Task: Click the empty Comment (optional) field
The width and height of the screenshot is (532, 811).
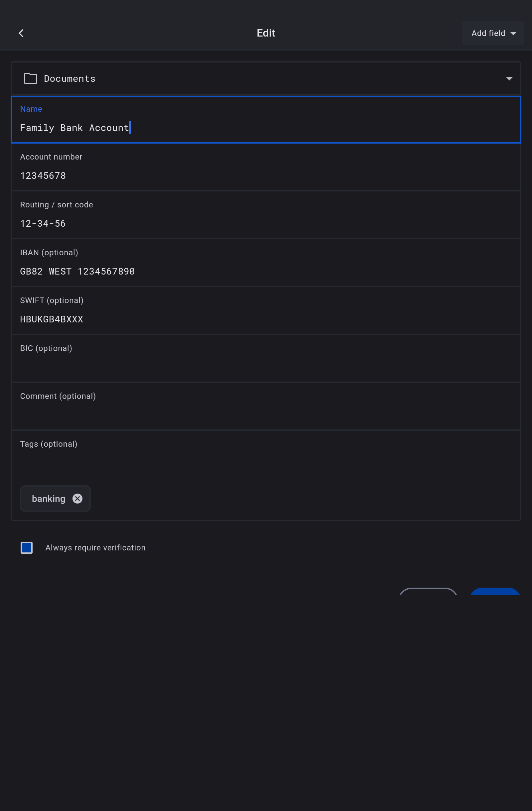Action: tap(266, 414)
